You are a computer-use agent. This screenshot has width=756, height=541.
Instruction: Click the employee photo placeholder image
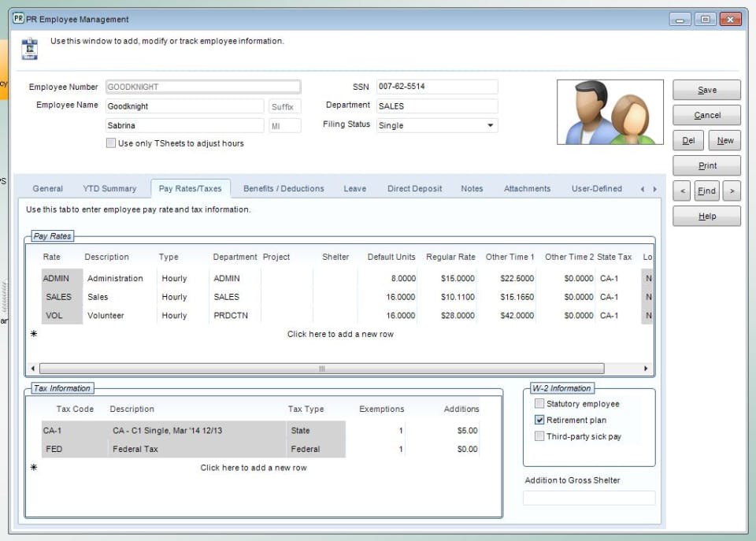click(610, 112)
